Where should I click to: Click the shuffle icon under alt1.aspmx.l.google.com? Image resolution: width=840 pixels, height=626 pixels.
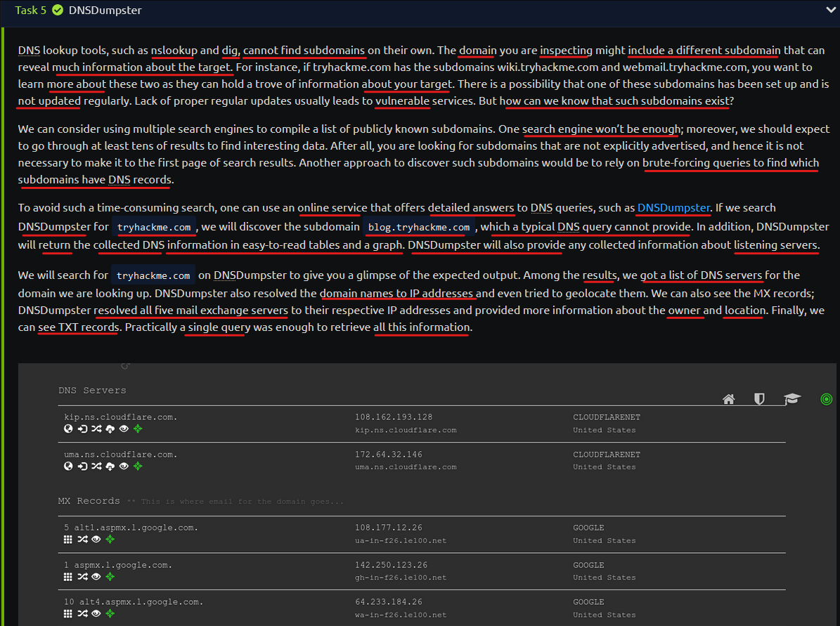point(82,540)
